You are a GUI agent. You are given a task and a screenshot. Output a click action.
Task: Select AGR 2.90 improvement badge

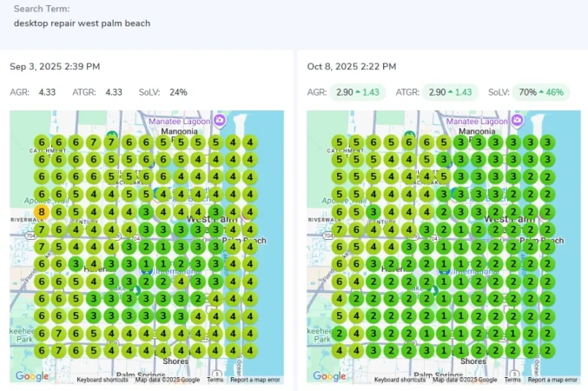(358, 92)
